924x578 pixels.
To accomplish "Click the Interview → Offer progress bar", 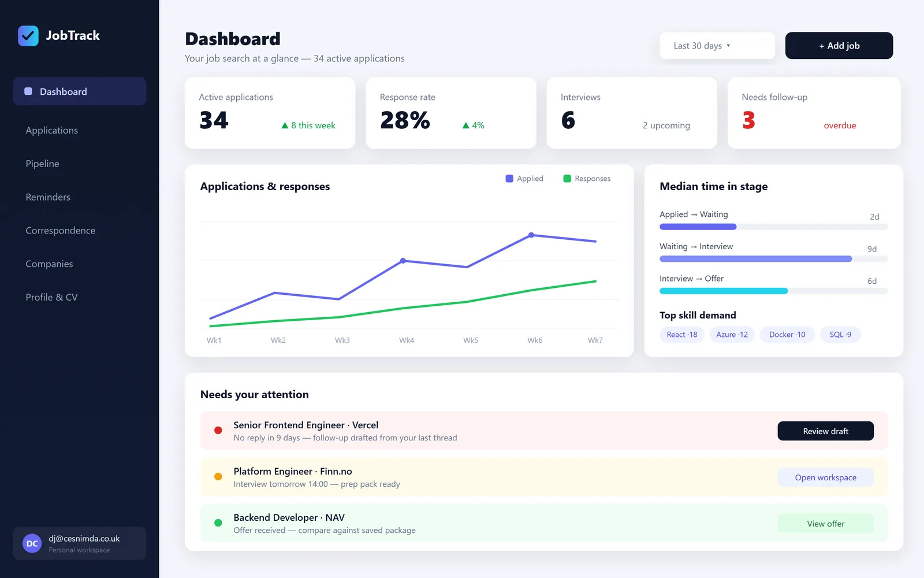I will coord(774,291).
